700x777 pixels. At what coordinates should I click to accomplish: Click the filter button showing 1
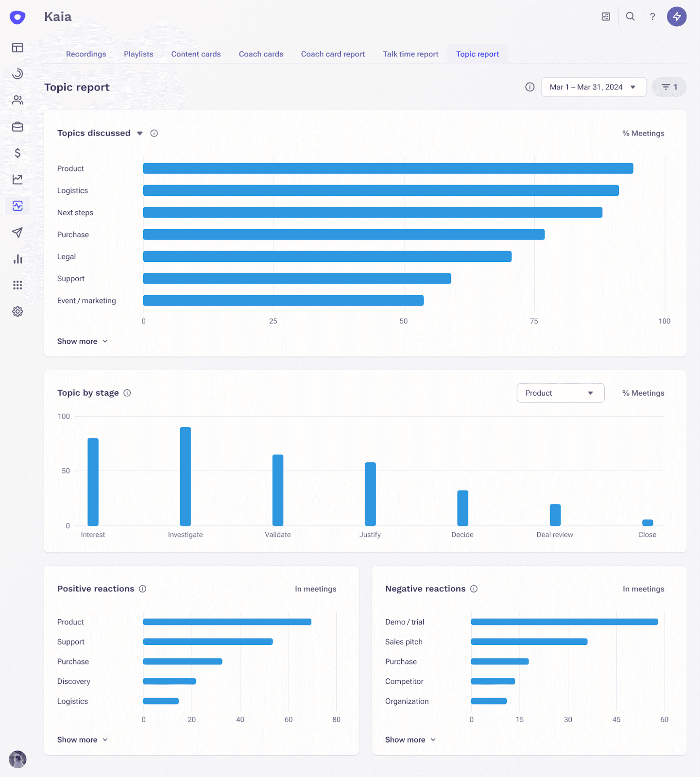pyautogui.click(x=668, y=87)
